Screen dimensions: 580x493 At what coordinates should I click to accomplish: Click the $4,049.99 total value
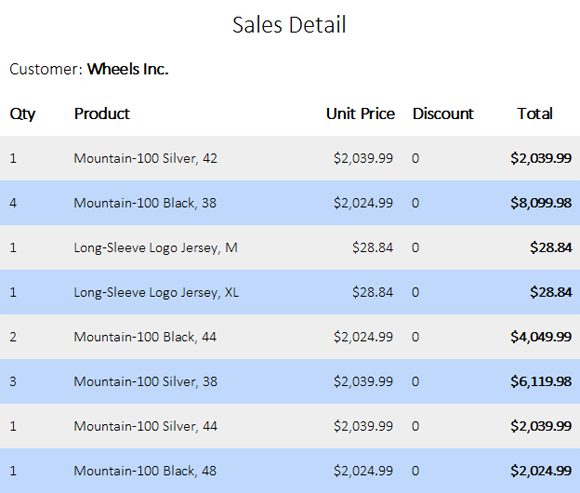(541, 337)
